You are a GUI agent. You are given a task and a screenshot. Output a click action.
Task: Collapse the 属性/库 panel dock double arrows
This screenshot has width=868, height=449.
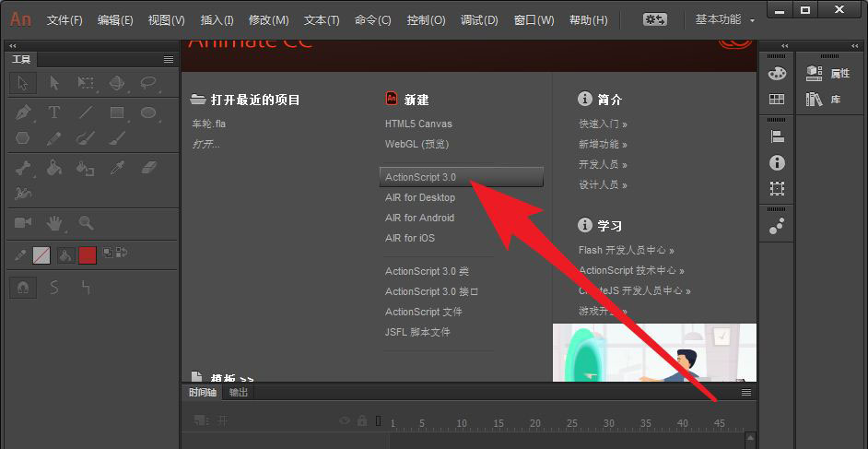coord(855,46)
